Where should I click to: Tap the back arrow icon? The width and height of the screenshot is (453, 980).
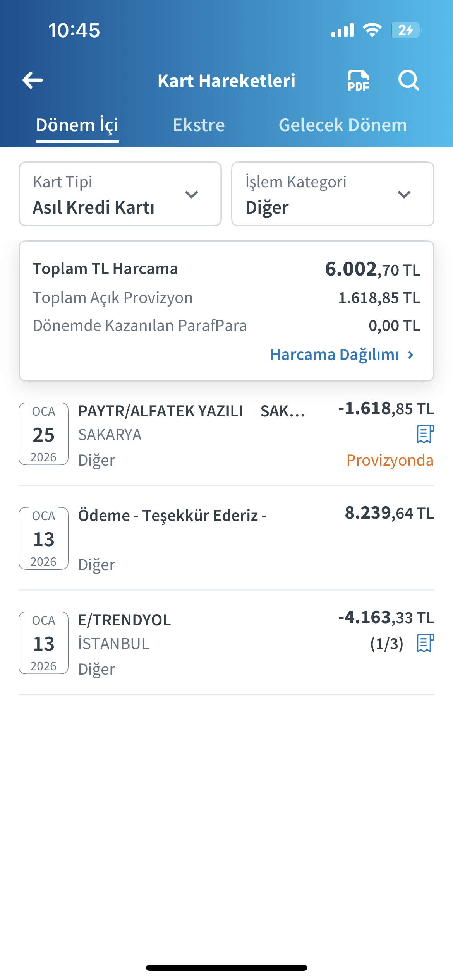pos(33,81)
